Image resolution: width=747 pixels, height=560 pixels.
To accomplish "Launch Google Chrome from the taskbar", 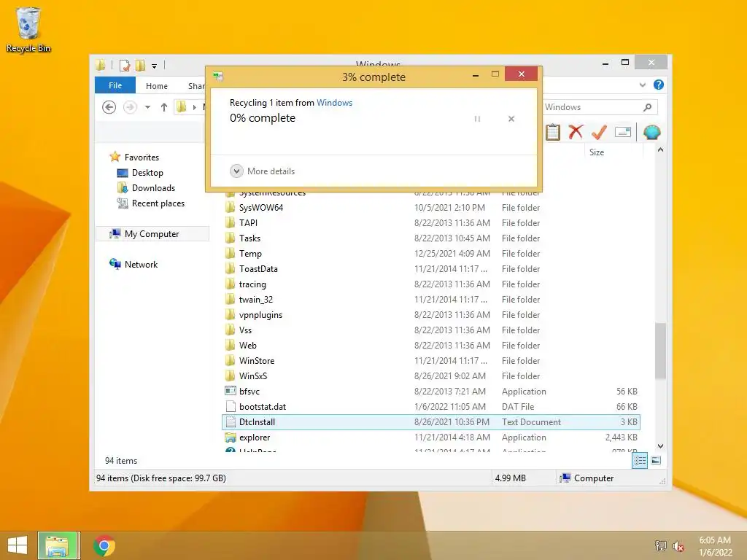I will point(104,545).
